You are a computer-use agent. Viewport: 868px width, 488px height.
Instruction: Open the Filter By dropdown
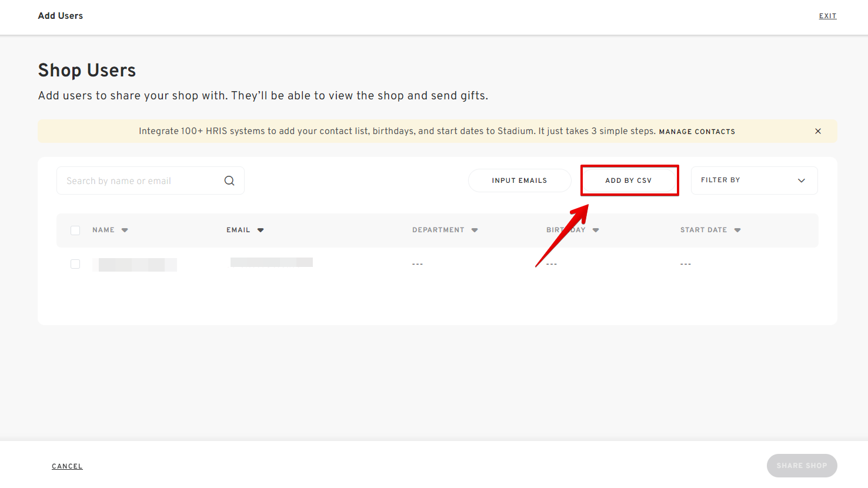tap(754, 181)
